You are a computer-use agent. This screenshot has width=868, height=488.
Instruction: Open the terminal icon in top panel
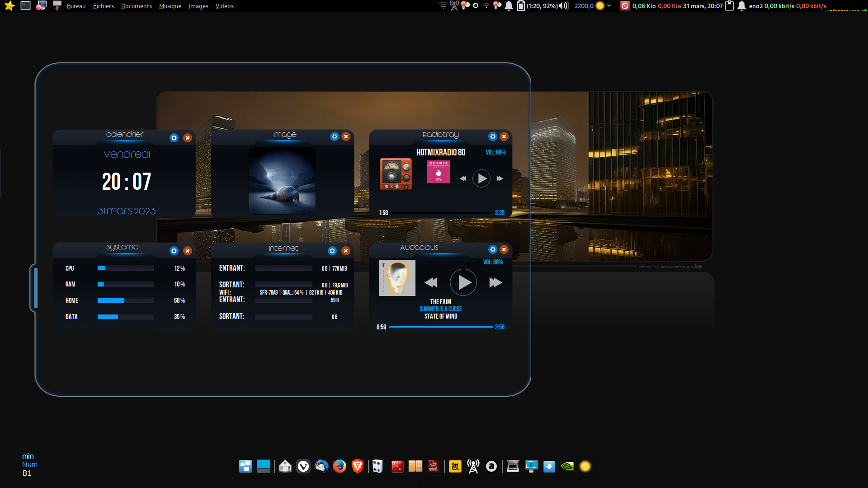click(26, 6)
